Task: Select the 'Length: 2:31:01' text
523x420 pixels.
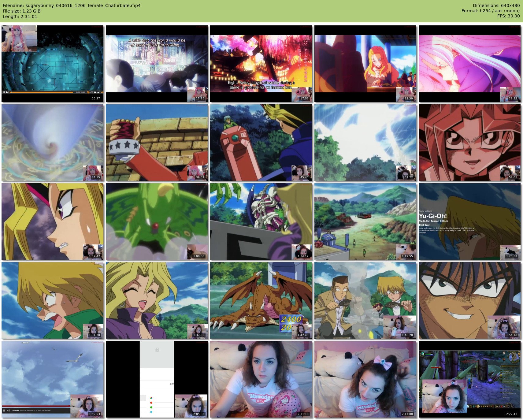Action: click(x=20, y=17)
